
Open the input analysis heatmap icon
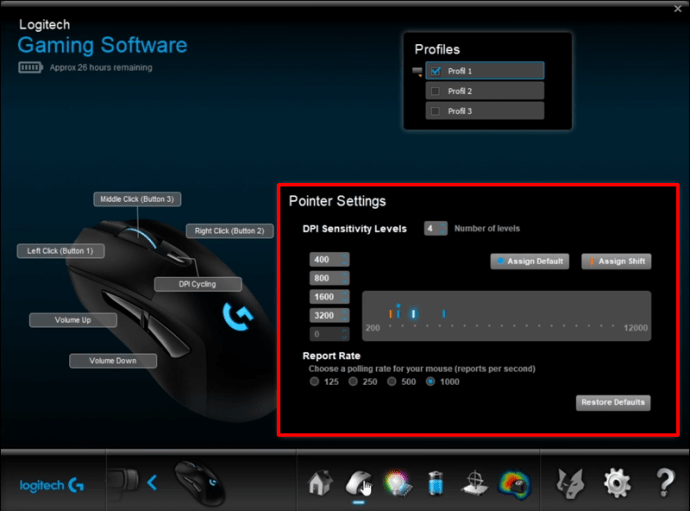tap(514, 484)
